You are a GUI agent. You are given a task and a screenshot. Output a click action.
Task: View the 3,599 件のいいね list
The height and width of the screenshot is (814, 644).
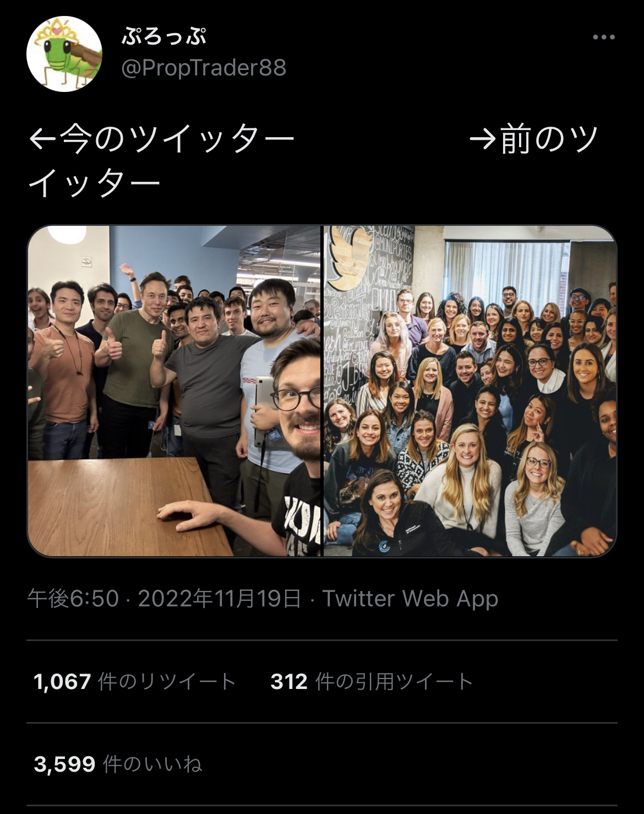point(118,764)
